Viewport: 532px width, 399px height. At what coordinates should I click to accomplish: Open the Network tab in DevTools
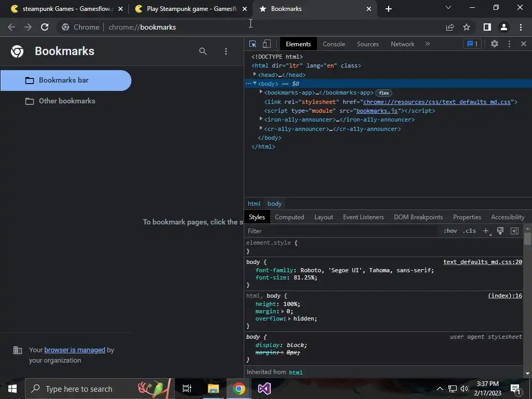pyautogui.click(x=403, y=44)
